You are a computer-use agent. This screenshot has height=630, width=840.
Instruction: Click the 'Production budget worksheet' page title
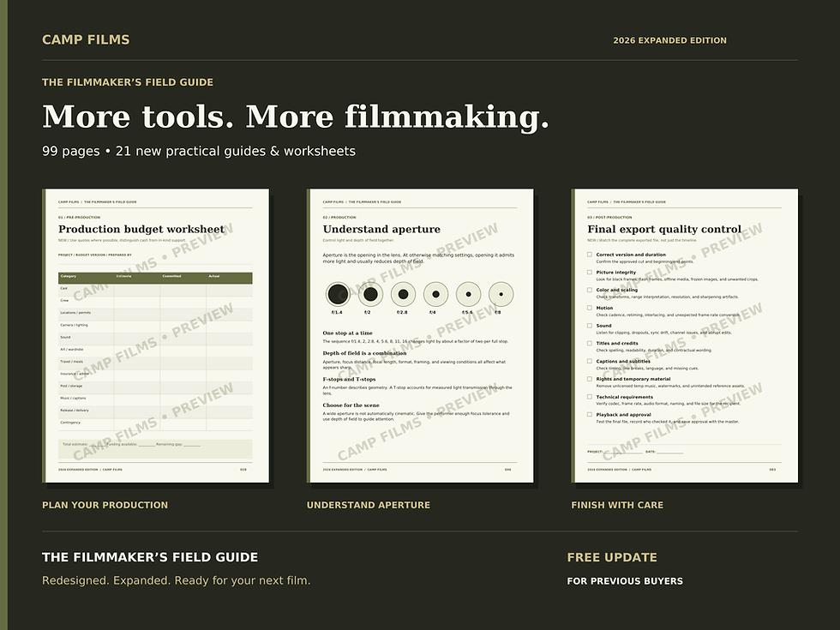point(141,230)
